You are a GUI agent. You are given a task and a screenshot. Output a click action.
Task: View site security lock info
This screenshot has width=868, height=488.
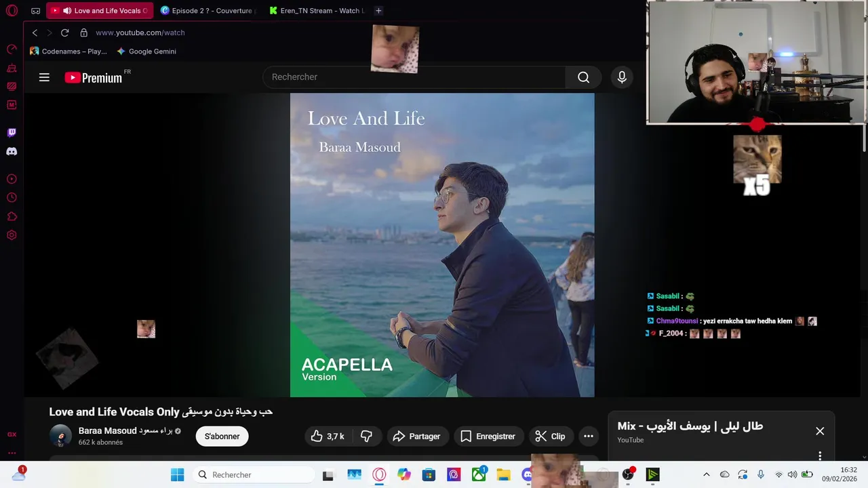(x=84, y=33)
